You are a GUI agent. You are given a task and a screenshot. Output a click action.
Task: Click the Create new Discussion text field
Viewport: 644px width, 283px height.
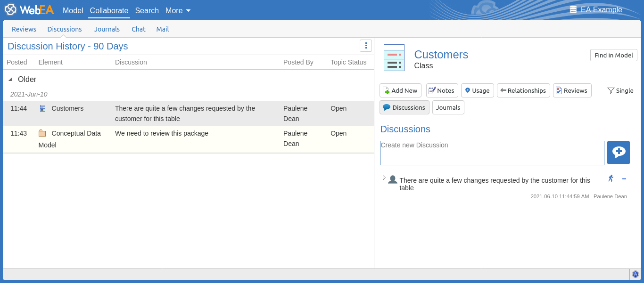tap(492, 153)
